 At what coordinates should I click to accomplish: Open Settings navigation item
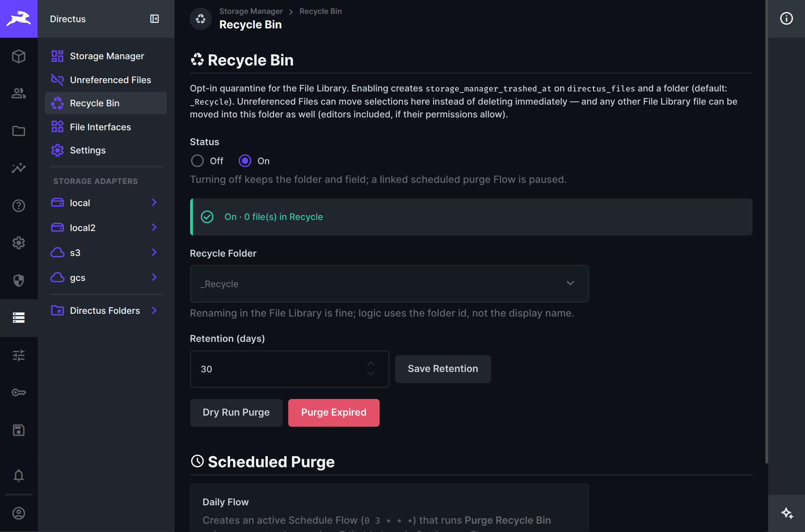[106, 150]
